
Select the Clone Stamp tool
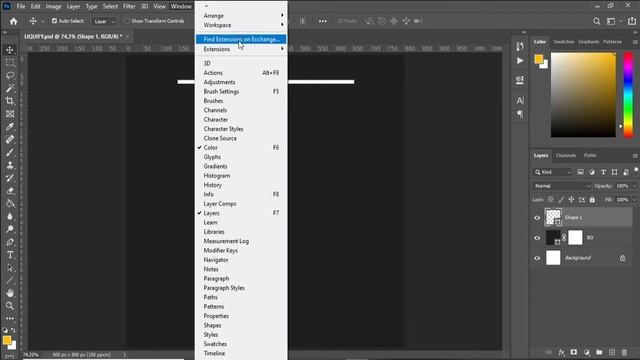pyautogui.click(x=10, y=165)
